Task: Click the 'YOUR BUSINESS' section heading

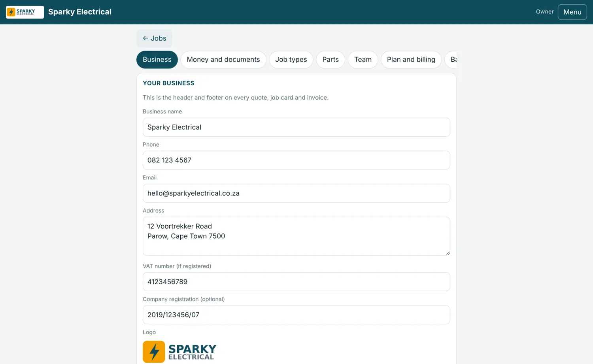Action: coord(168,83)
